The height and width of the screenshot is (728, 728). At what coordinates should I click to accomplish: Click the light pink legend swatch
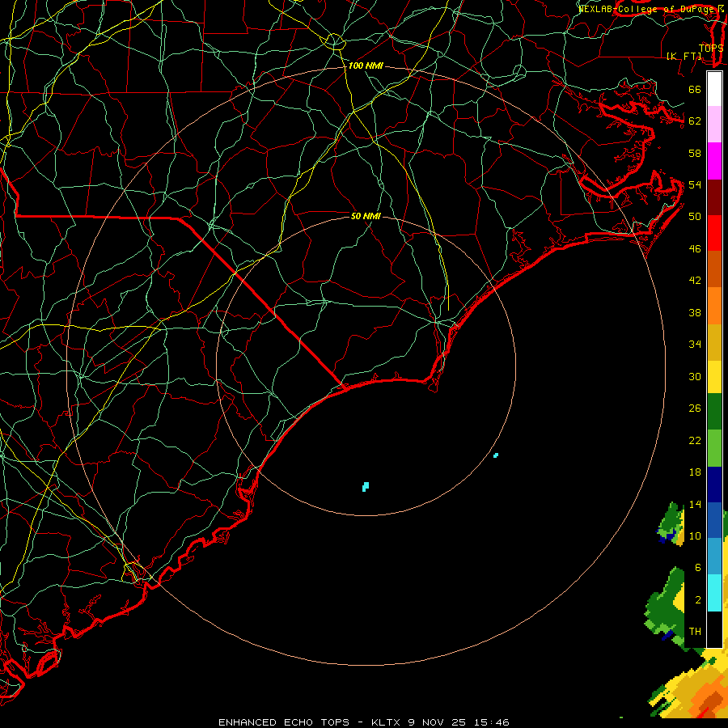tap(714, 124)
